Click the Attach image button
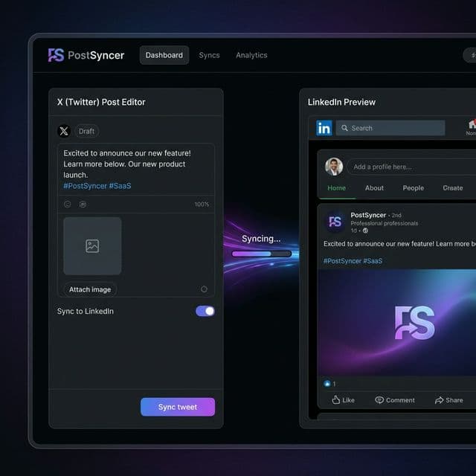Viewport: 476px width, 476px height. pyautogui.click(x=90, y=289)
